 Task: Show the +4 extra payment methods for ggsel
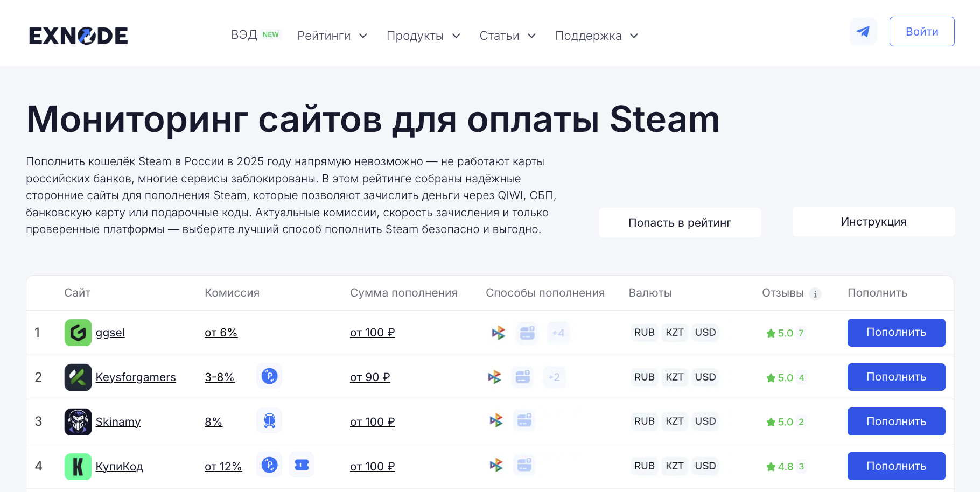558,333
